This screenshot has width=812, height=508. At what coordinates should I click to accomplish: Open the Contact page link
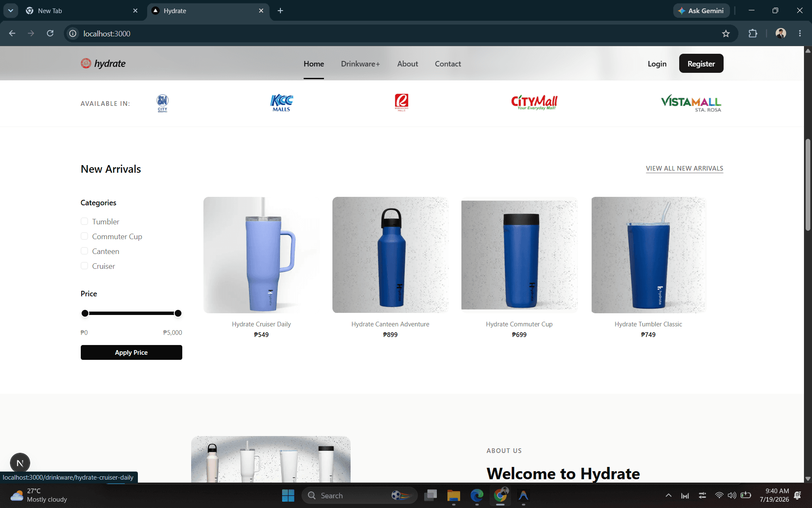(x=448, y=64)
